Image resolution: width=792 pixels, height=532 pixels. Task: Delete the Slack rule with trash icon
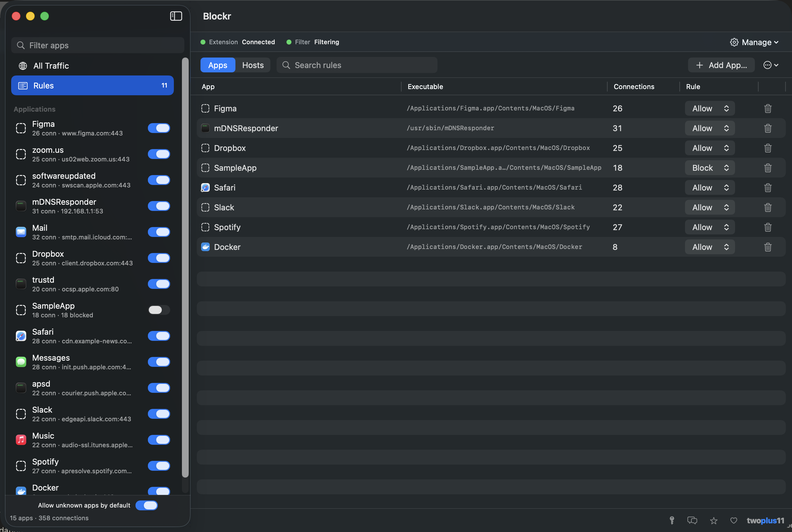point(768,207)
